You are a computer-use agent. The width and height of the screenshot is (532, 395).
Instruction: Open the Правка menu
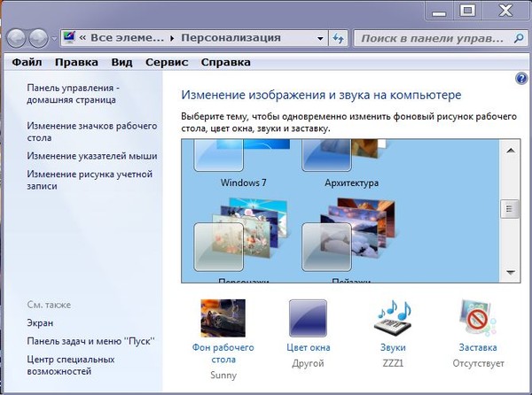[76, 62]
